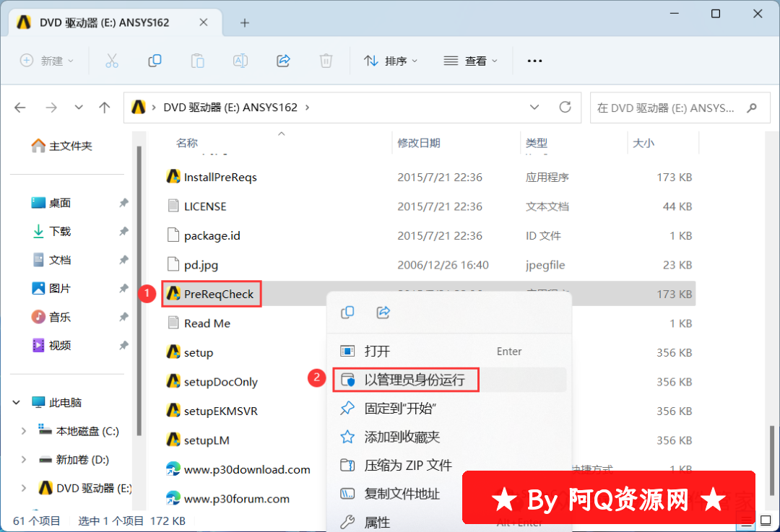The width and height of the screenshot is (780, 532).
Task: Open 视频 in the sidebar
Action: tap(51, 345)
